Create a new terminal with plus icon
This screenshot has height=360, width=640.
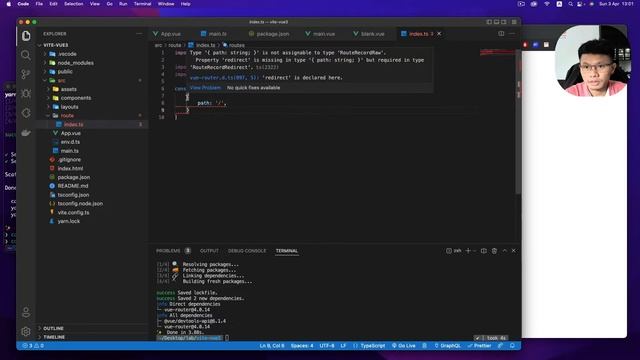(468, 251)
